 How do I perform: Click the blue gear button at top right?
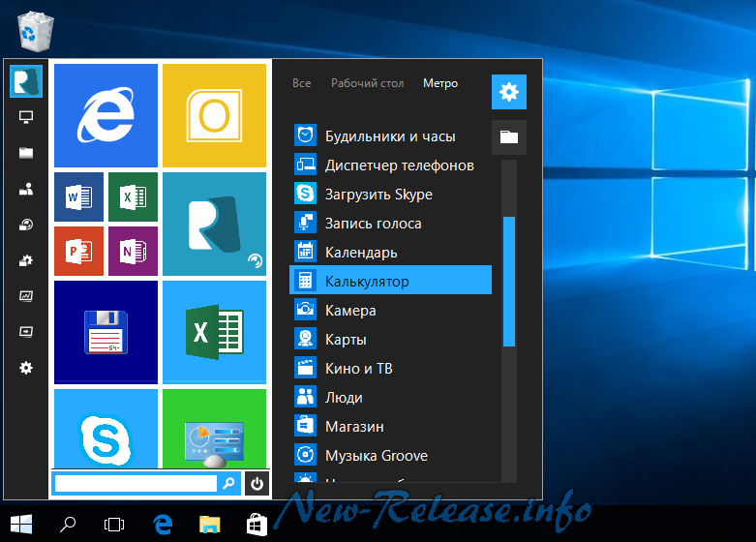tap(508, 92)
